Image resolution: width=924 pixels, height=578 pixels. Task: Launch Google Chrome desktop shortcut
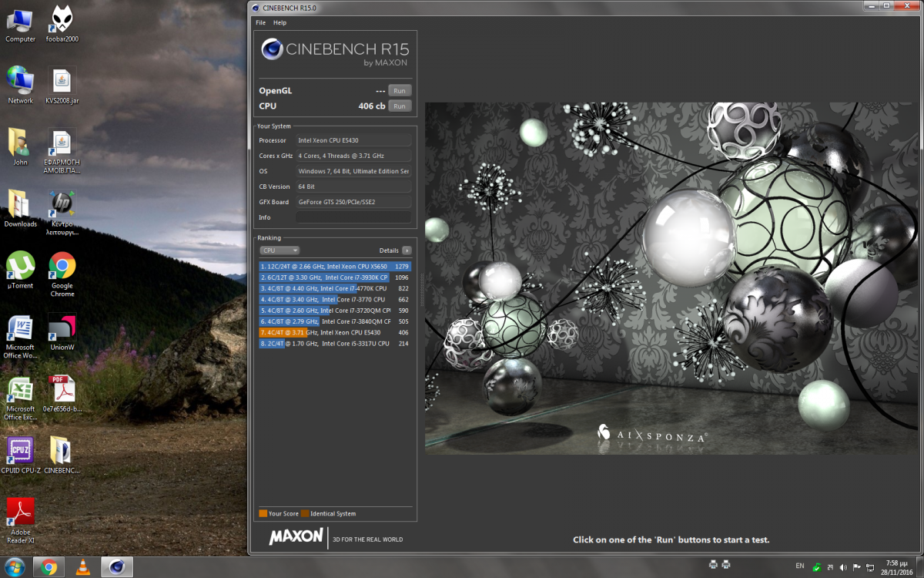(x=62, y=274)
